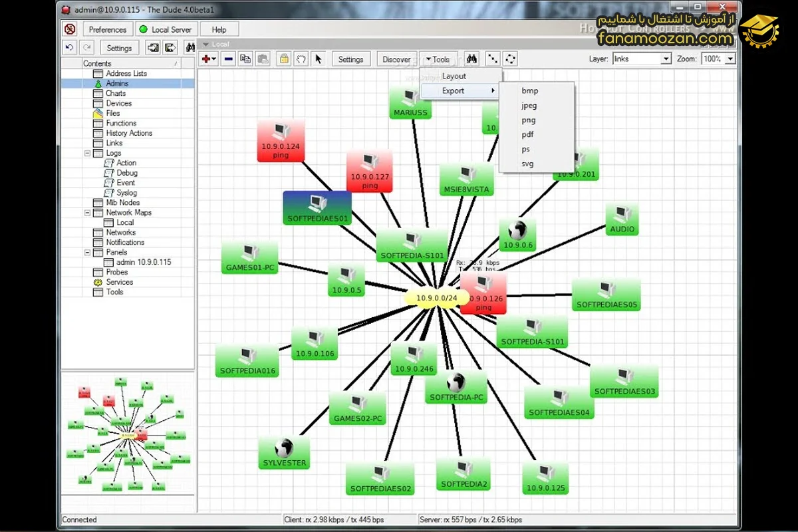Screen dimensions: 798x532
Task: Choose bmp export format
Action: (537, 90)
